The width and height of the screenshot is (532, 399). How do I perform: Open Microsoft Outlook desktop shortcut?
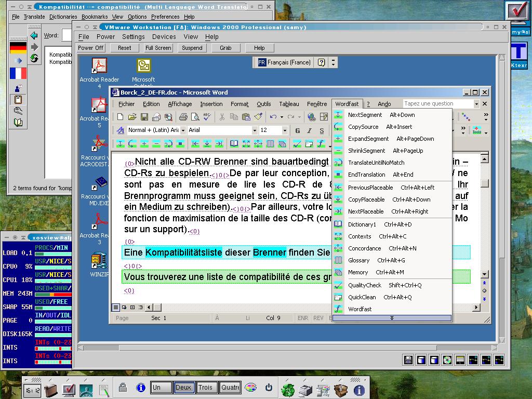143,72
